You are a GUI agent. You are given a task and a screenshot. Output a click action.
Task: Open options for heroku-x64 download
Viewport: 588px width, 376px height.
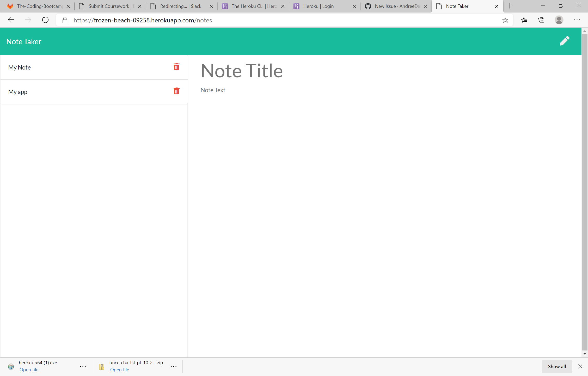[83, 366]
